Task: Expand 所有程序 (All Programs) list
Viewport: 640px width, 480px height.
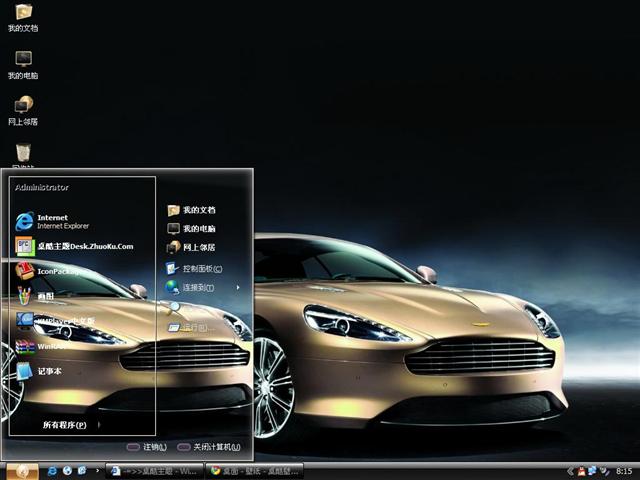Action: point(64,425)
